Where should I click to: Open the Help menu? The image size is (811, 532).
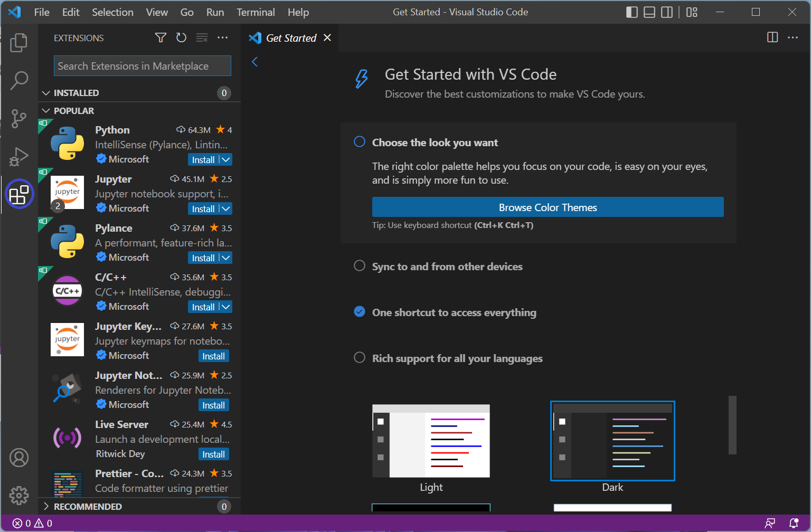click(x=298, y=12)
